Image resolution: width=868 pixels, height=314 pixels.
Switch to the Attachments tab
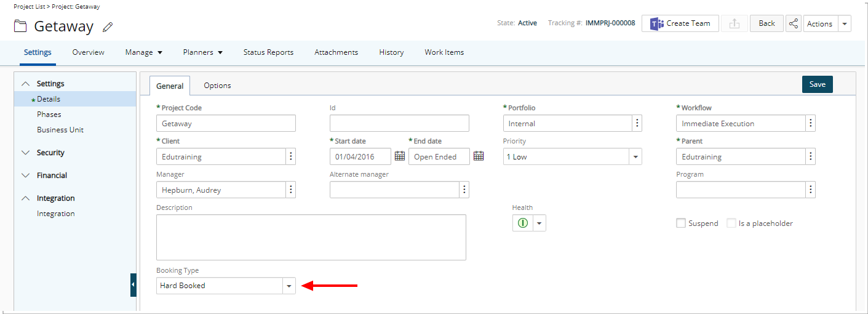pyautogui.click(x=336, y=52)
